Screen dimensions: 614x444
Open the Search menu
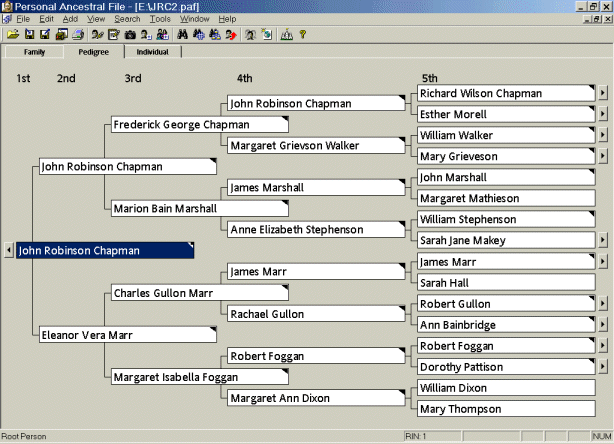[x=127, y=19]
